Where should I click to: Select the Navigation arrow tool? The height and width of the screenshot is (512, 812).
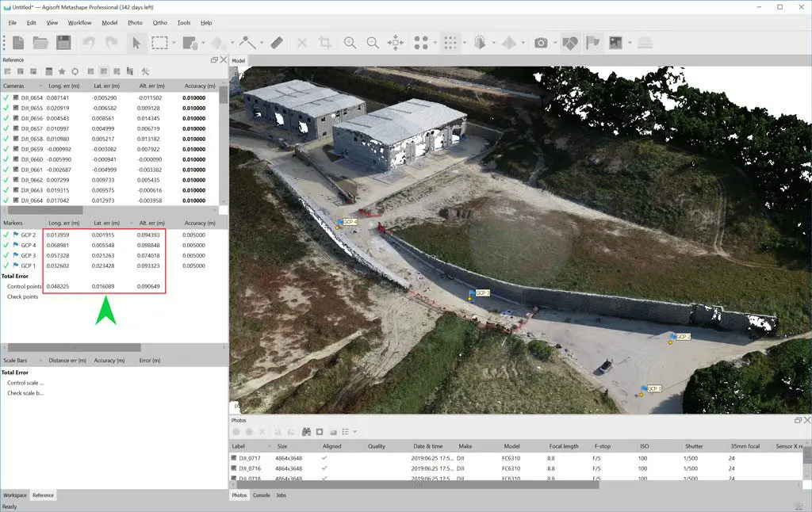coord(136,43)
